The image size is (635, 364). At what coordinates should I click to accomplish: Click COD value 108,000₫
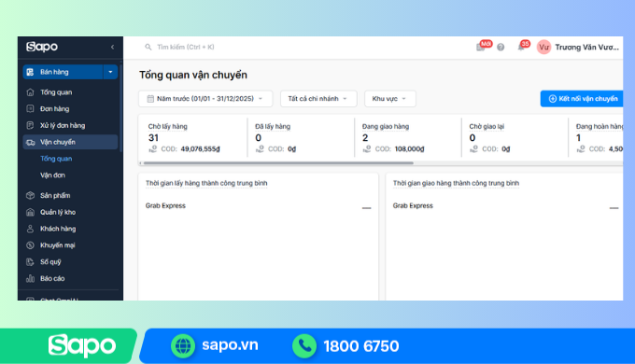tap(409, 149)
